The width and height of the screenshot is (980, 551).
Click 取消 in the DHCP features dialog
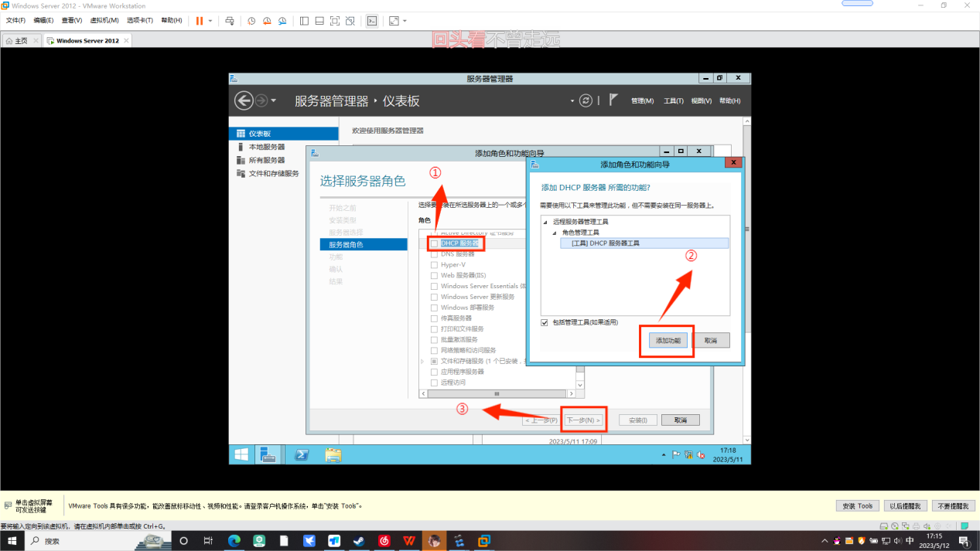(x=710, y=341)
